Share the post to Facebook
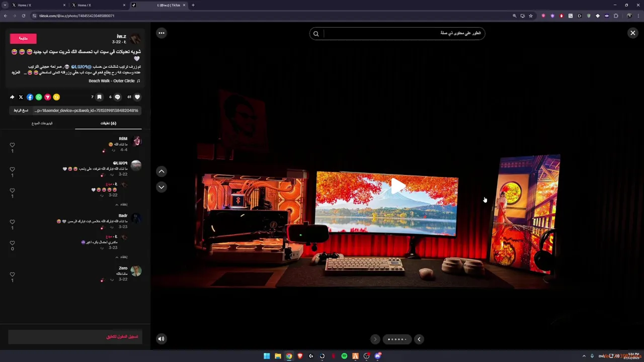Viewport: 644px width, 362px height. [30, 97]
